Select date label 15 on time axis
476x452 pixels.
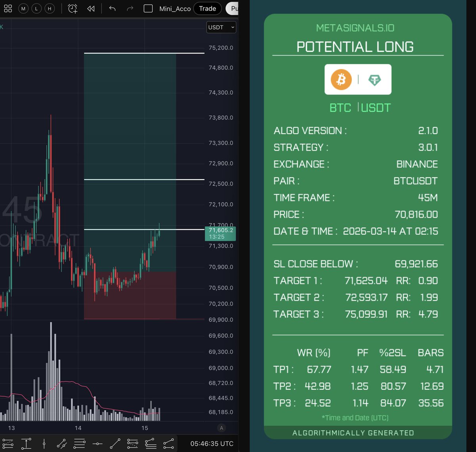[145, 428]
